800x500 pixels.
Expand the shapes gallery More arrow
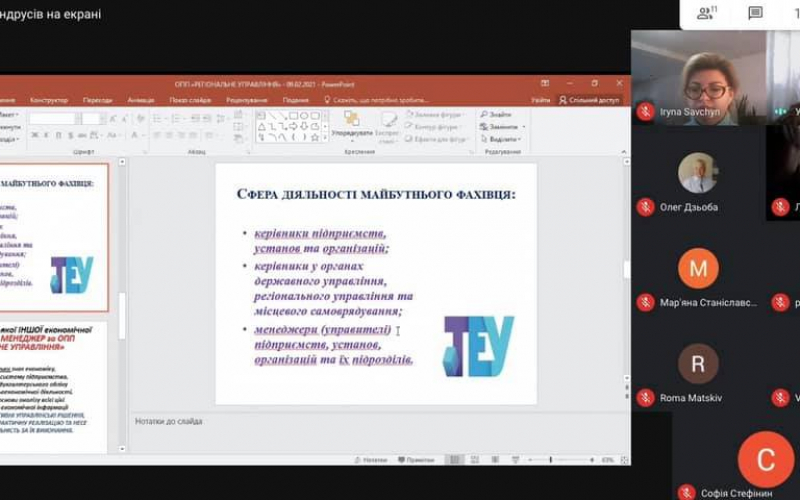325,138
